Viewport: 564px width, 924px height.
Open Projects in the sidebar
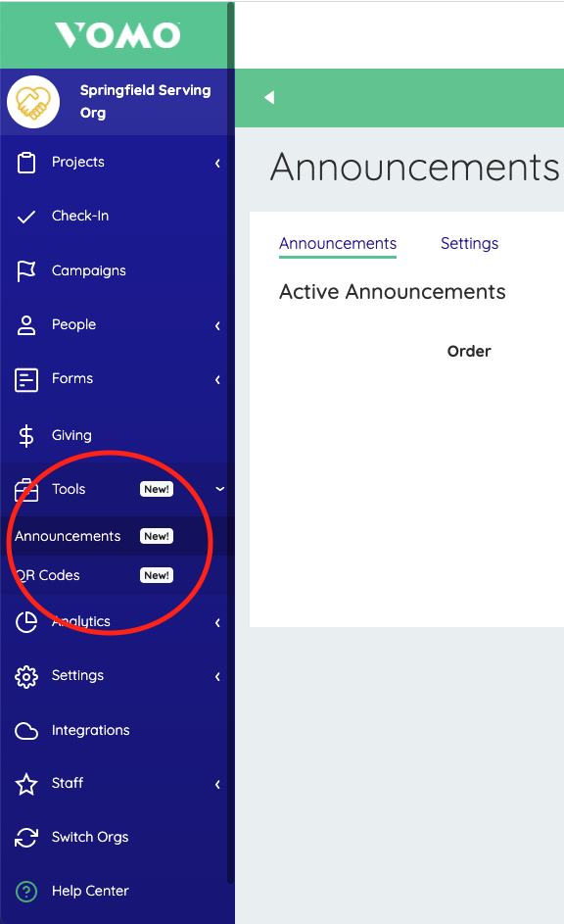pyautogui.click(x=77, y=162)
